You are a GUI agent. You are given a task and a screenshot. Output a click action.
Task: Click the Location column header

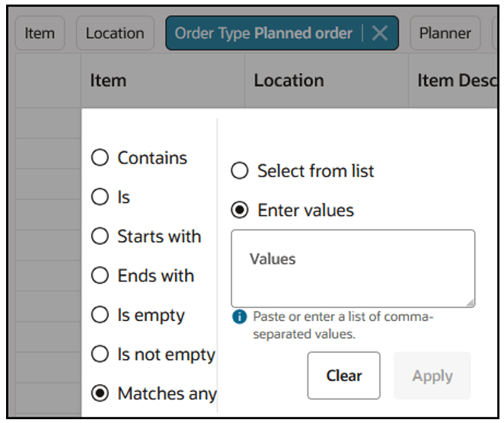289,81
